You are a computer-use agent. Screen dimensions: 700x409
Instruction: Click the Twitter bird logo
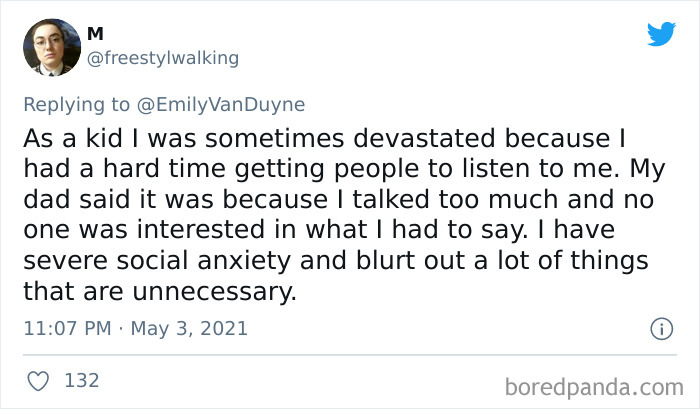coord(661,34)
